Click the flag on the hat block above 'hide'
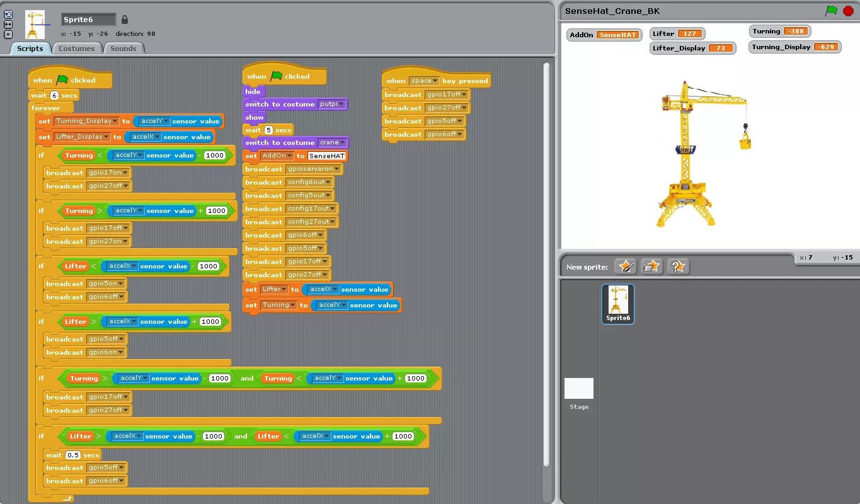 (x=276, y=76)
